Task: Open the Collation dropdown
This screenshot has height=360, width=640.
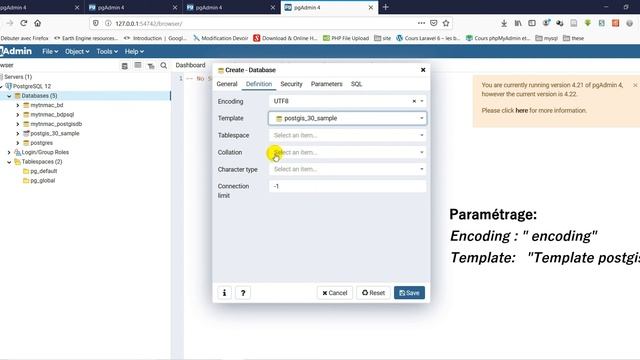Action: 347,152
